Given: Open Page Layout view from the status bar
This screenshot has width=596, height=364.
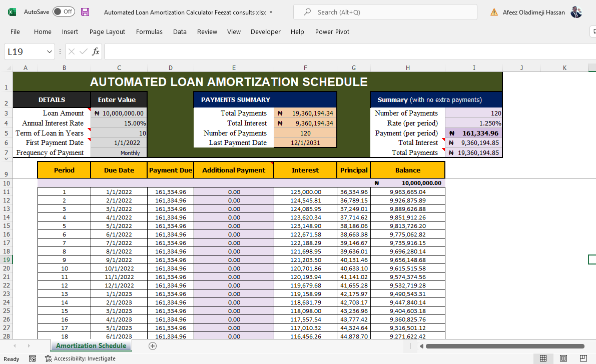Looking at the screenshot, I should coord(562,358).
